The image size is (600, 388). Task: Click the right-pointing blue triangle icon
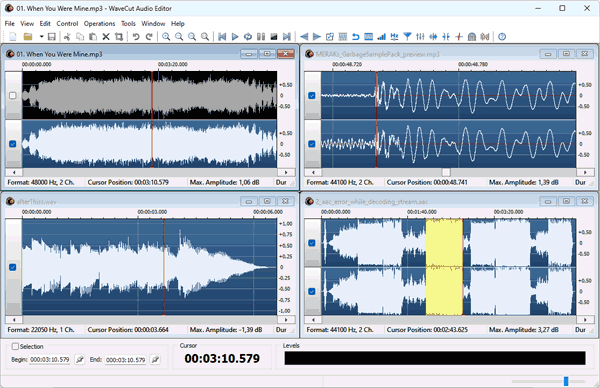[x=317, y=37]
